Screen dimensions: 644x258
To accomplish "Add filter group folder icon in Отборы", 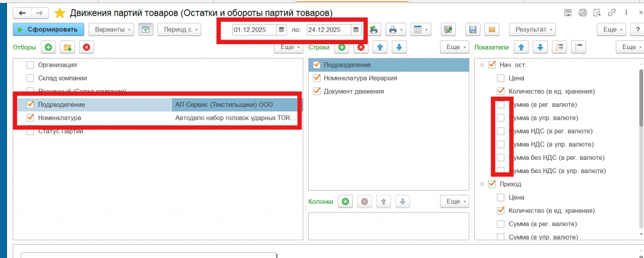I will click(x=67, y=47).
